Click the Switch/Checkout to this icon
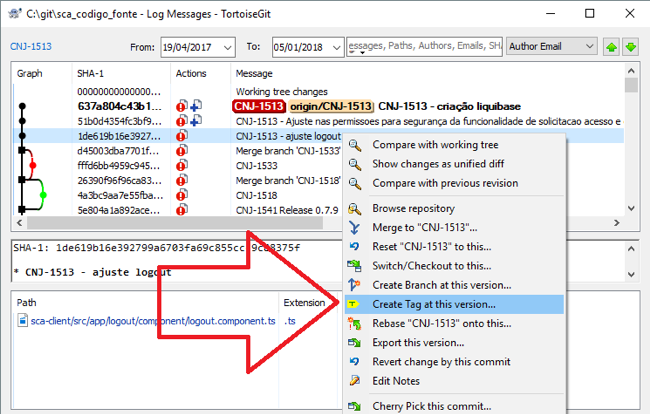Screen dimensions: 650x414 tap(355, 265)
